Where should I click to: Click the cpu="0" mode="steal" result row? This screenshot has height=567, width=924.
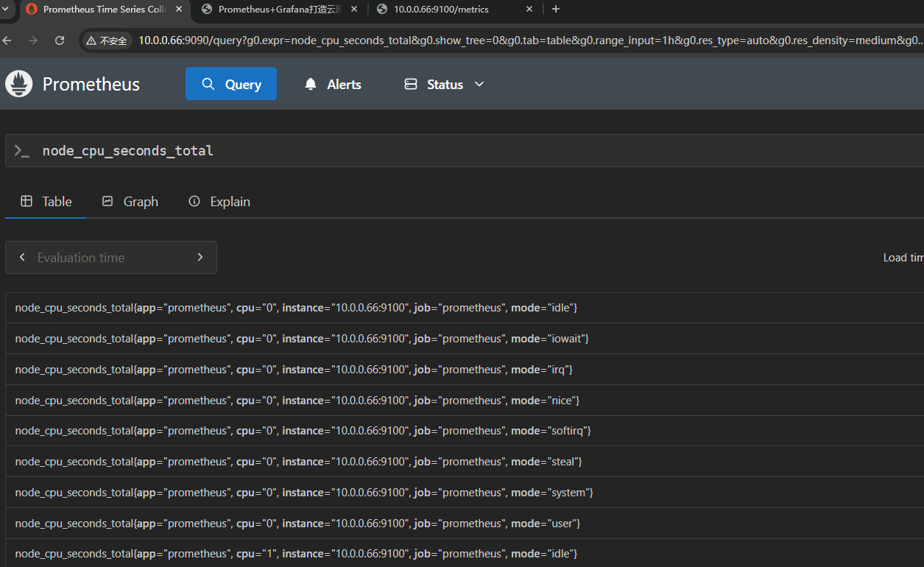465,462
